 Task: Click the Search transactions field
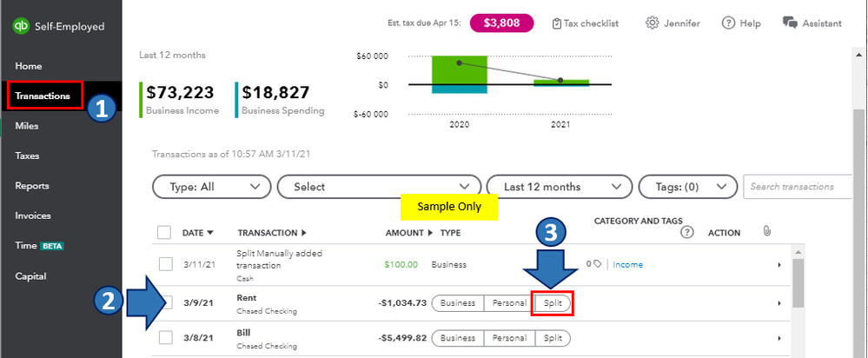click(x=801, y=186)
